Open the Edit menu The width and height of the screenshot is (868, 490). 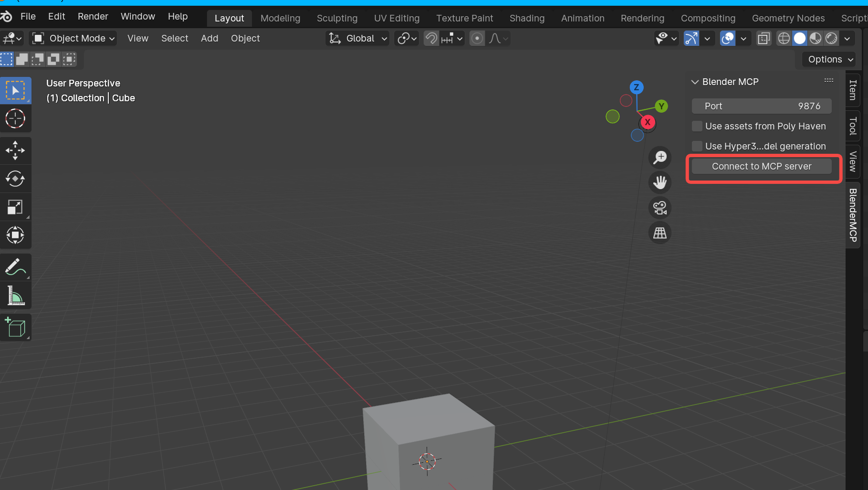(x=56, y=16)
